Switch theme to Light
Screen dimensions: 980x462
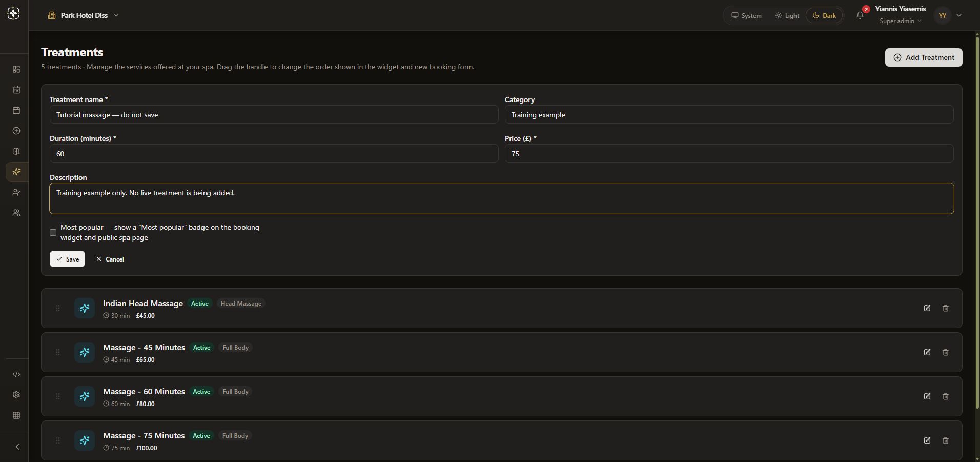787,15
